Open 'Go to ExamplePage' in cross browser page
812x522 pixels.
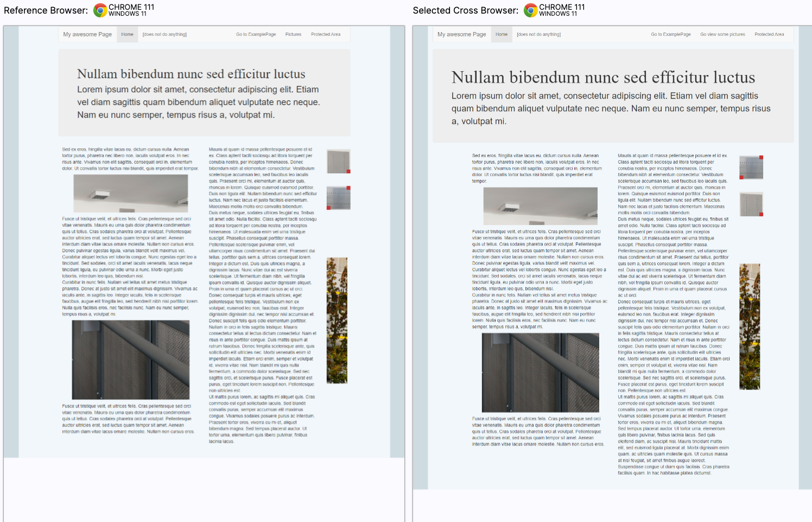[671, 34]
